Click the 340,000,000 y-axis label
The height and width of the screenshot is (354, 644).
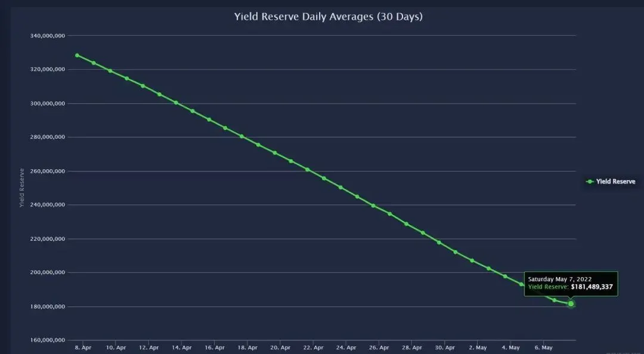click(48, 36)
